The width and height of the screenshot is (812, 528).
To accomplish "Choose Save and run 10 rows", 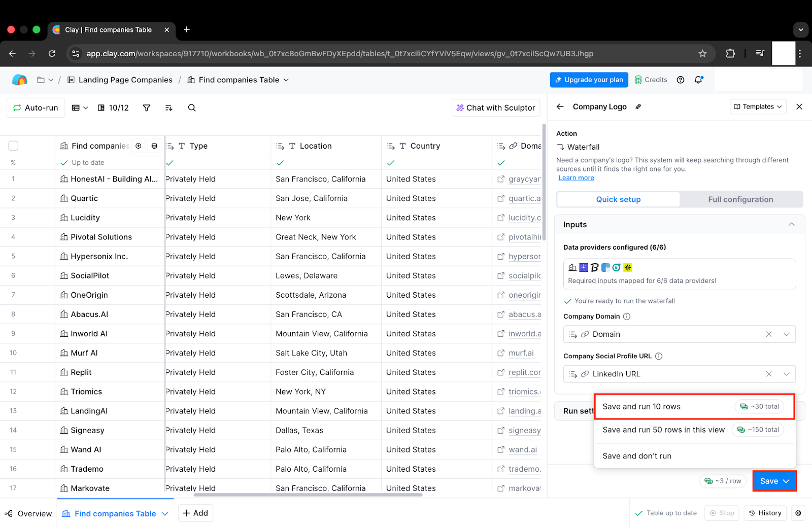I will 694,406.
